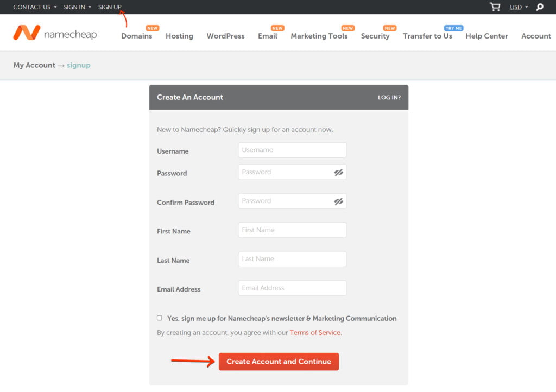The image size is (556, 392).
Task: Open the Help Center menu item
Action: [x=486, y=36]
